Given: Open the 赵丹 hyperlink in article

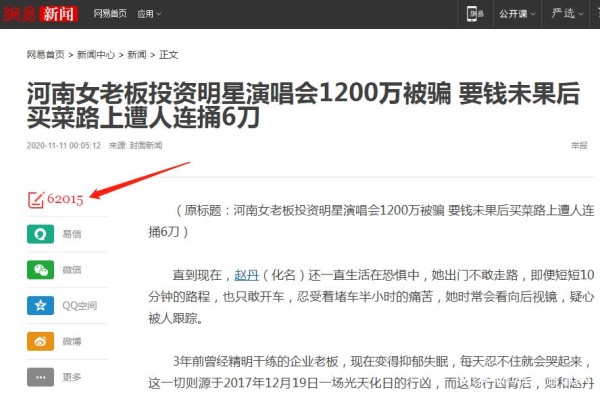Looking at the screenshot, I should click(x=246, y=275).
